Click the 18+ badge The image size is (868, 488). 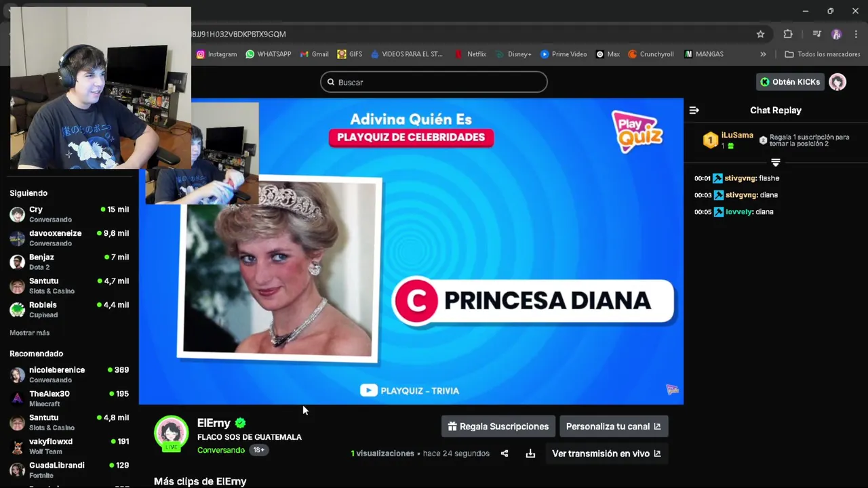click(259, 450)
